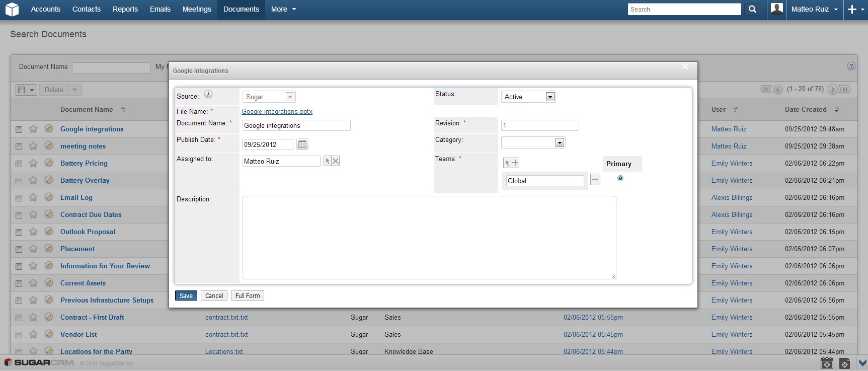Open the Category dropdown
Image resolution: width=868 pixels, height=371 pixels.
(533, 142)
